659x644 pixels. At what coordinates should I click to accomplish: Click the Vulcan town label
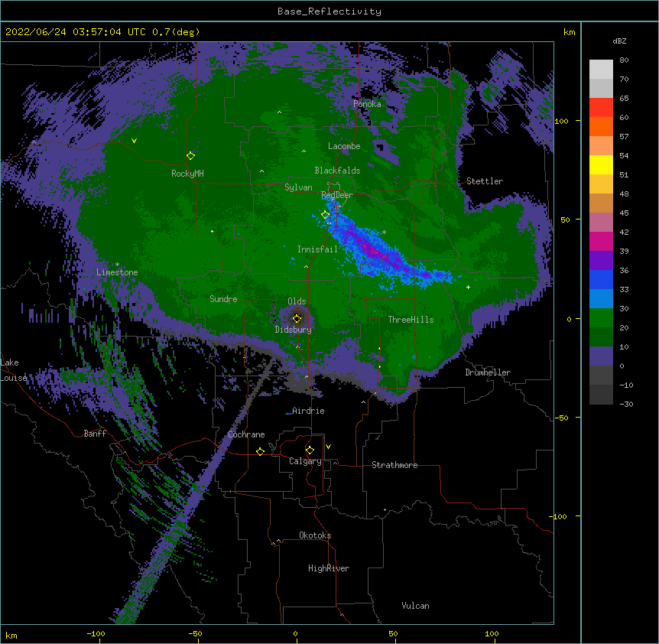(415, 606)
